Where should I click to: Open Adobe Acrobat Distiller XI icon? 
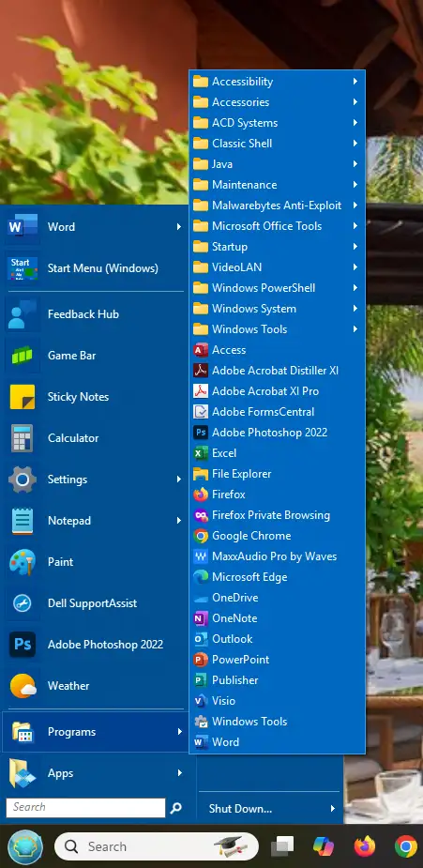pyautogui.click(x=201, y=371)
